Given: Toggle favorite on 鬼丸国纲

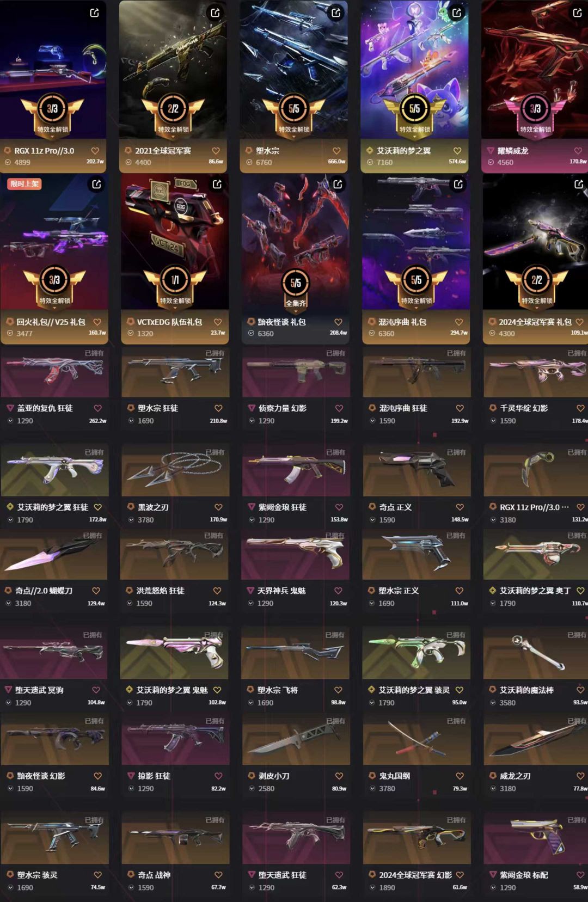Looking at the screenshot, I should (x=460, y=776).
